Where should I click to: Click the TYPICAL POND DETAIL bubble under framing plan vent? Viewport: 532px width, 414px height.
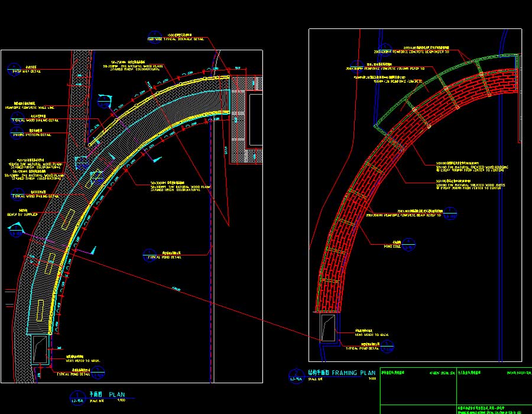[x=386, y=348]
